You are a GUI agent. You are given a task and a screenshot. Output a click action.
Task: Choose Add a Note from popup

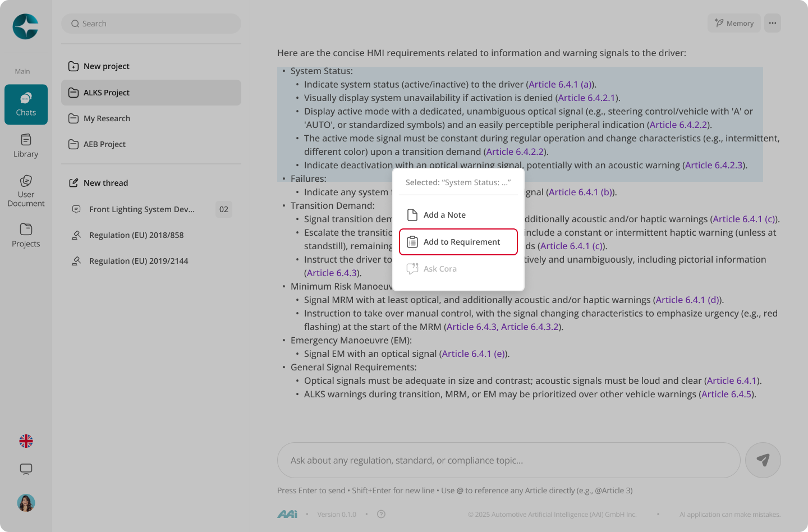coord(458,215)
